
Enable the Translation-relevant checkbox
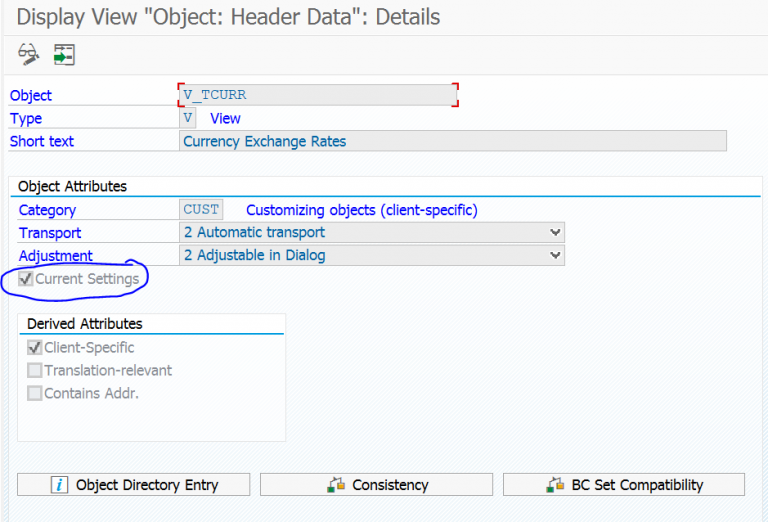[35, 371]
